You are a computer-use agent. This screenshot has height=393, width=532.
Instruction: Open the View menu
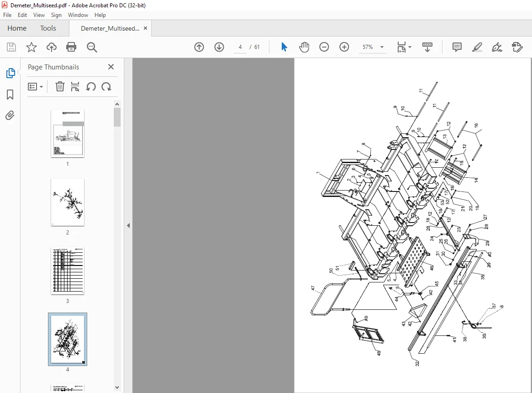(39, 15)
